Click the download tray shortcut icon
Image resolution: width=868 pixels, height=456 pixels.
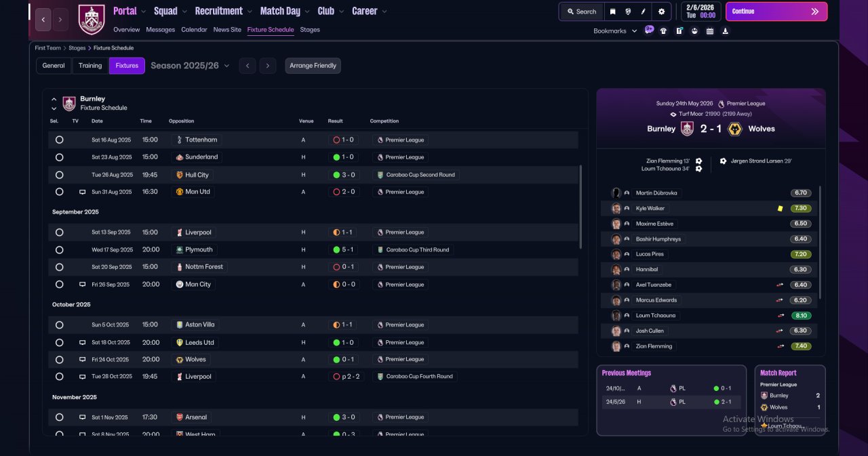pos(726,30)
